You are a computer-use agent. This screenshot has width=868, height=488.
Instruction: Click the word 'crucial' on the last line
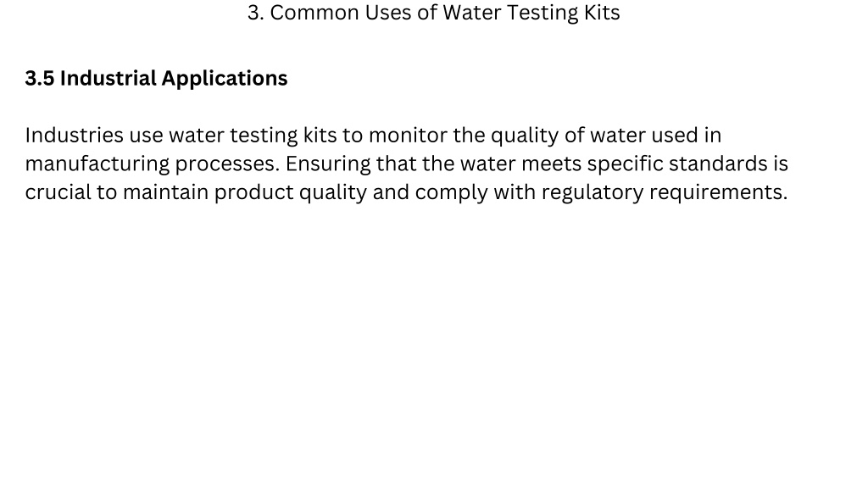[x=58, y=192]
